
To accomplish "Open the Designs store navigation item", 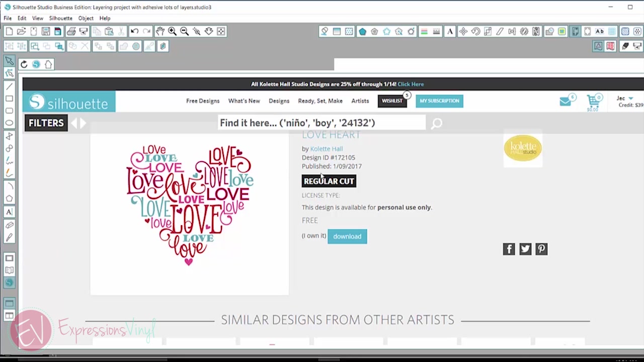I will pyautogui.click(x=279, y=101).
